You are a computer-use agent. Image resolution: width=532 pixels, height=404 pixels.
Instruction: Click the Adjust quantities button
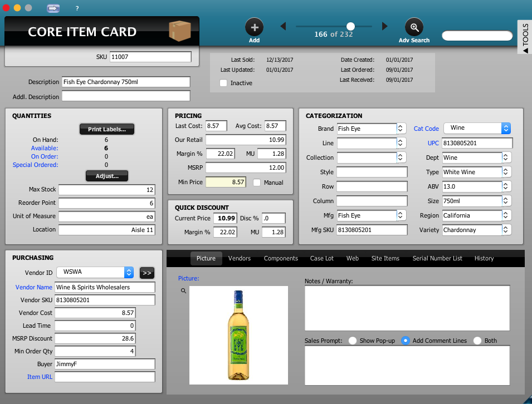[107, 176]
